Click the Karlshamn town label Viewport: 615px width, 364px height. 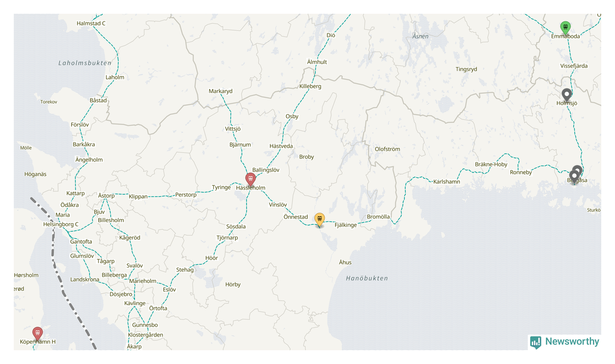447,182
